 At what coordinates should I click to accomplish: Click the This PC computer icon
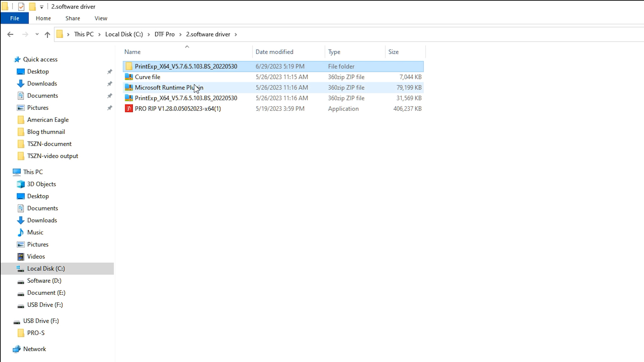[x=17, y=172]
